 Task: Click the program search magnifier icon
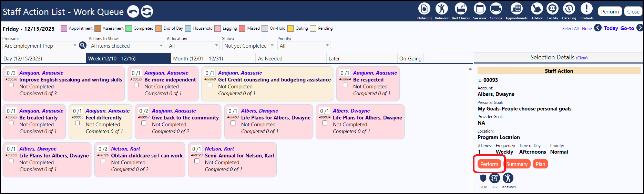coord(83,45)
